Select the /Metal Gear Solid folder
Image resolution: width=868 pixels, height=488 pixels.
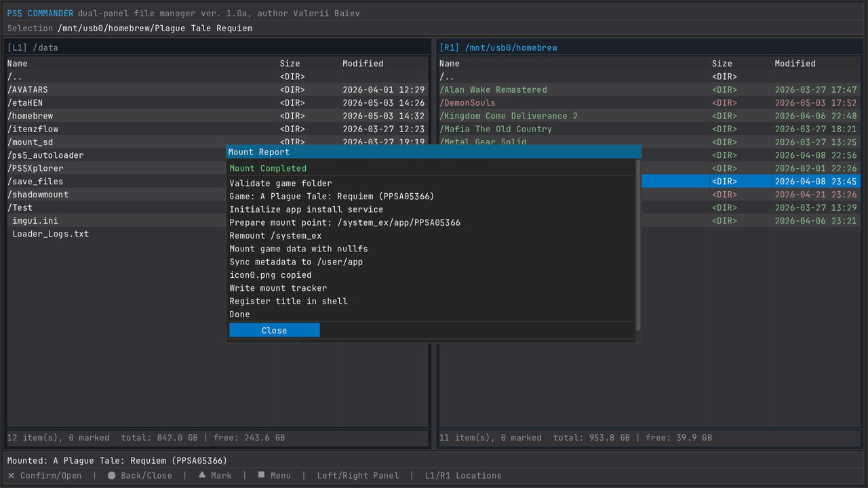point(650,141)
